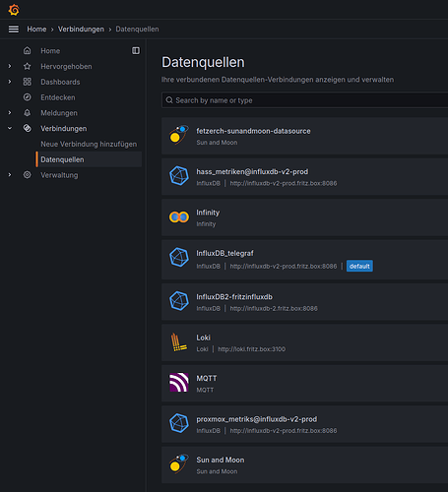Expand the Verwaltung section chevron
448x492 pixels.
[x=10, y=175]
